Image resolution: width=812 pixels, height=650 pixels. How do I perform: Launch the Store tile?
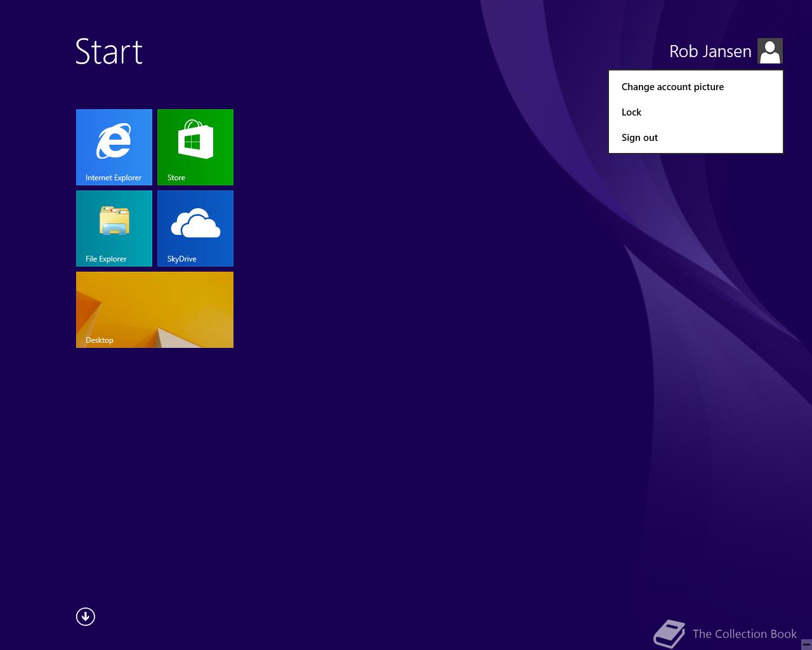pos(195,147)
